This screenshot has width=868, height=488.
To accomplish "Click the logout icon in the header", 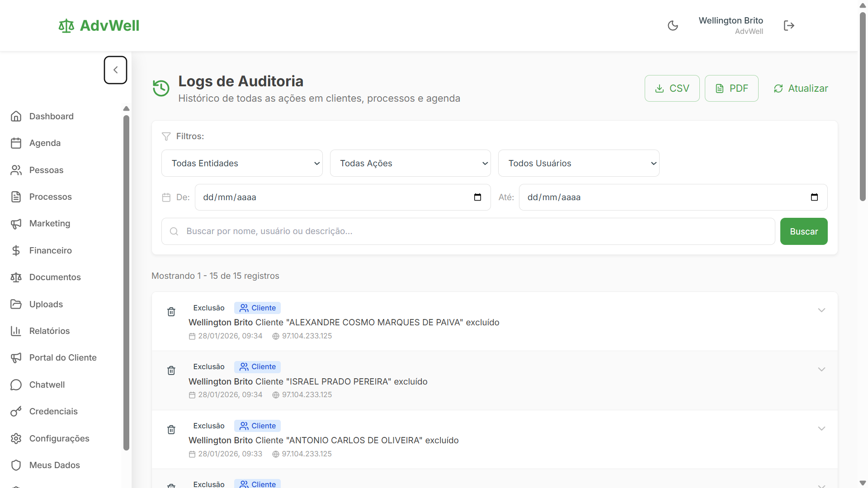I will pos(789,25).
